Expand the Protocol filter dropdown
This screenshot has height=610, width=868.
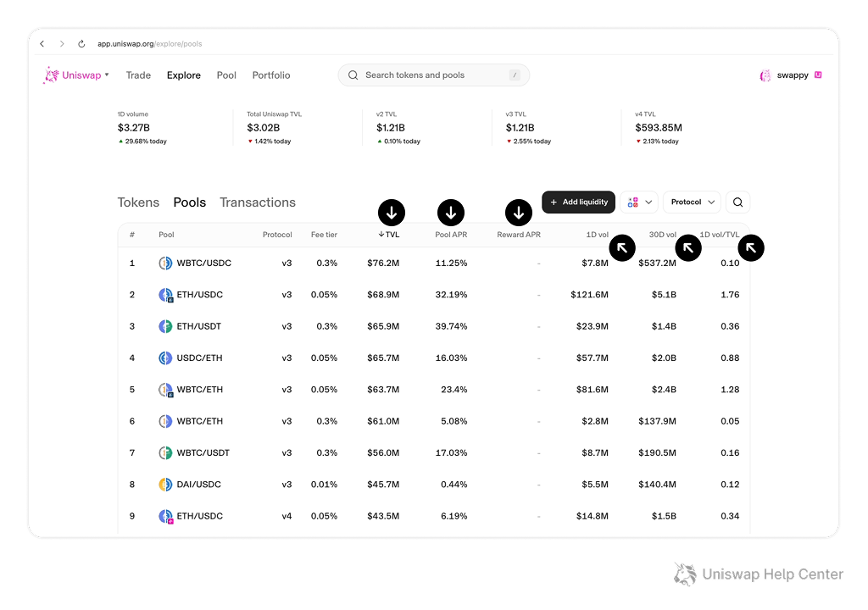(x=692, y=202)
